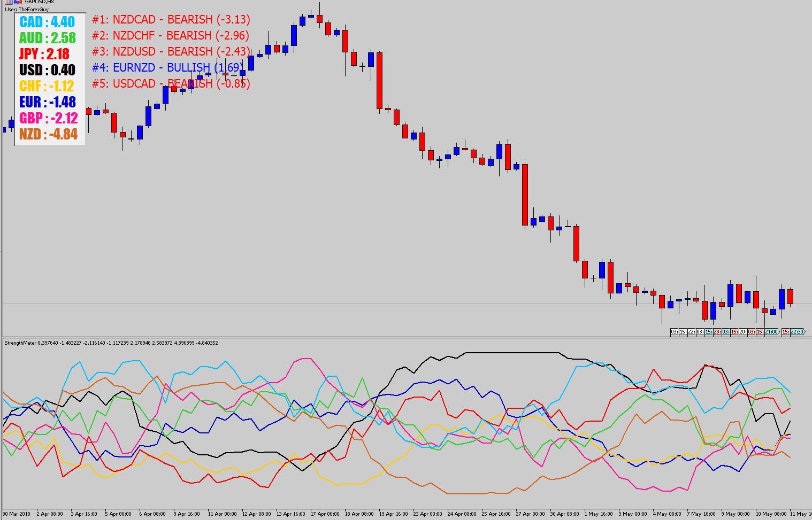Click the #5 USDCAD BEARISH signal line
Image resolution: width=812 pixels, height=520 pixels.
171,84
